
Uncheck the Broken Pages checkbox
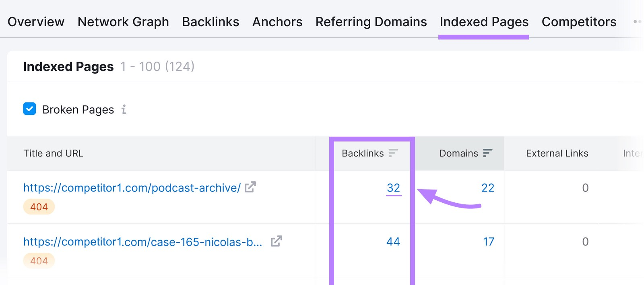tap(30, 109)
